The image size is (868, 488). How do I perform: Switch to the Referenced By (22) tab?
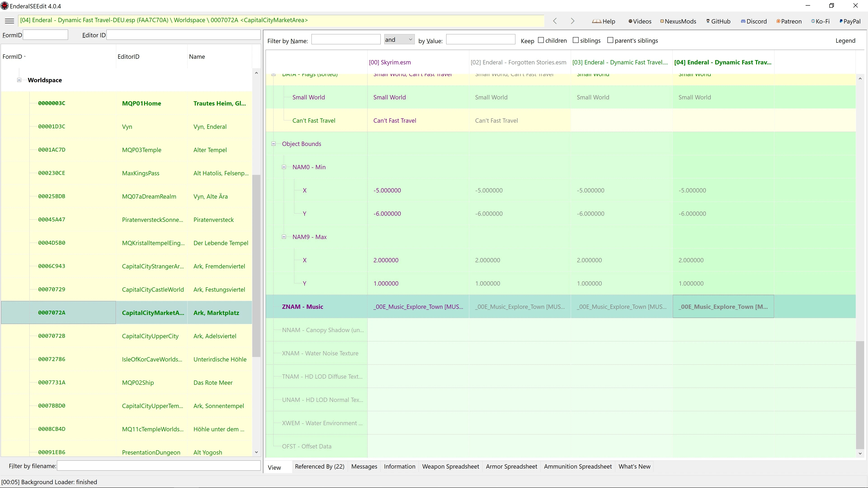[x=319, y=467]
